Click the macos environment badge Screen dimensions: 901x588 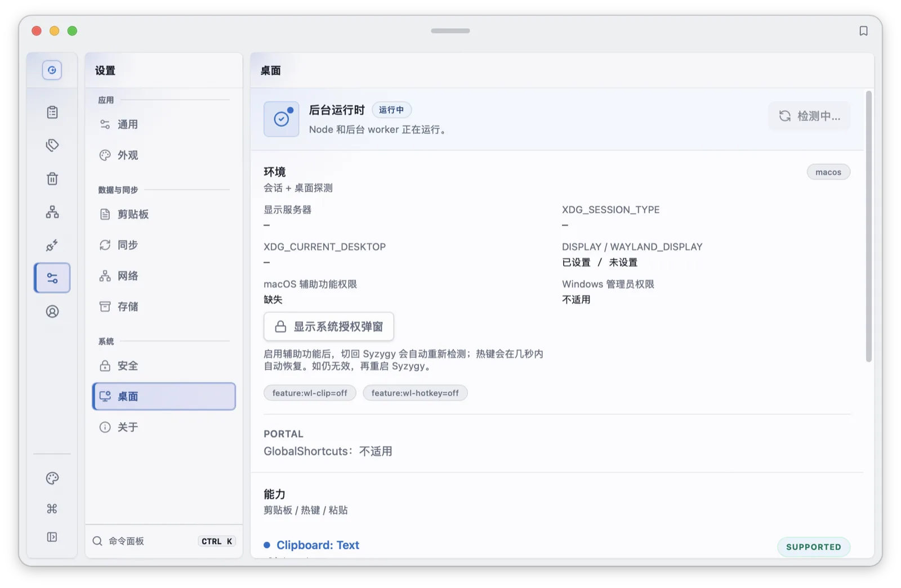(x=828, y=172)
